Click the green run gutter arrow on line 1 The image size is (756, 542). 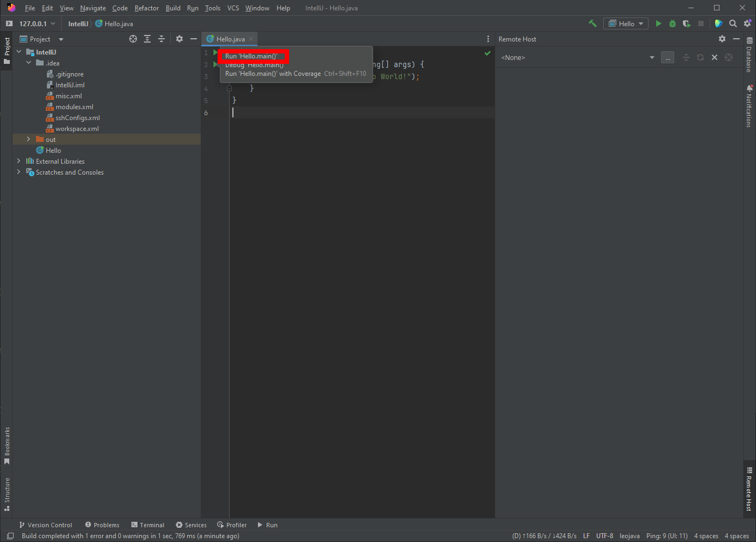[x=215, y=52]
